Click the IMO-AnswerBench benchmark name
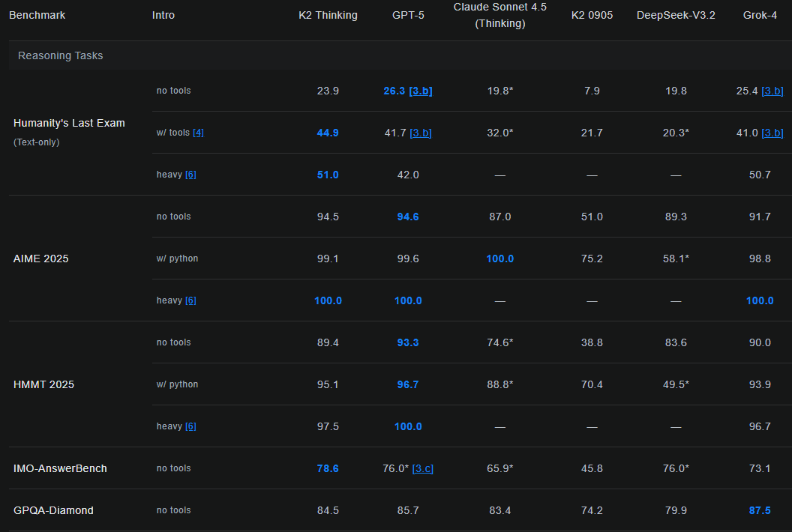Screen dimensions: 792x532 pos(60,468)
